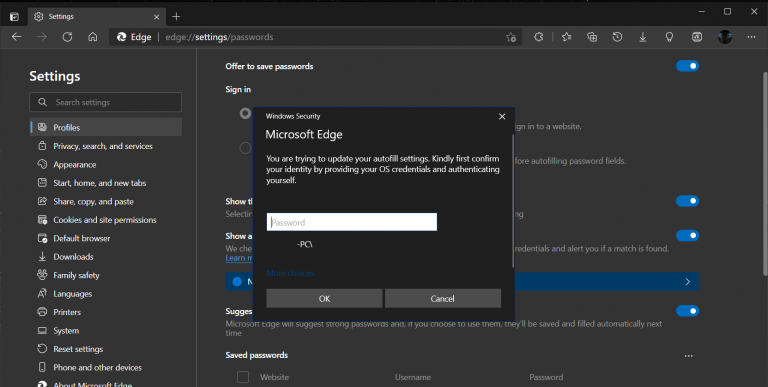The width and height of the screenshot is (768, 387).
Task: Click the Learn more link
Action: coord(239,258)
